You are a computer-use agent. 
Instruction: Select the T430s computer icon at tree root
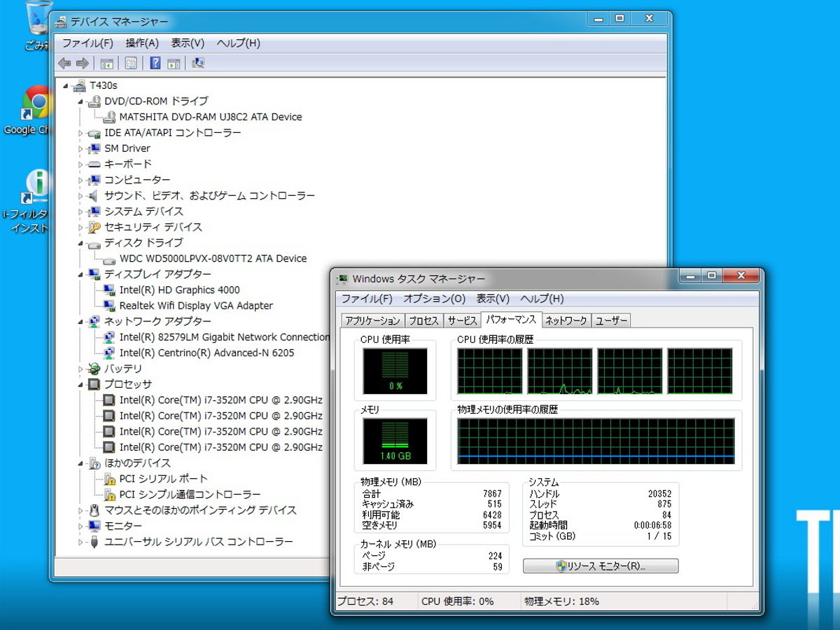click(x=79, y=85)
